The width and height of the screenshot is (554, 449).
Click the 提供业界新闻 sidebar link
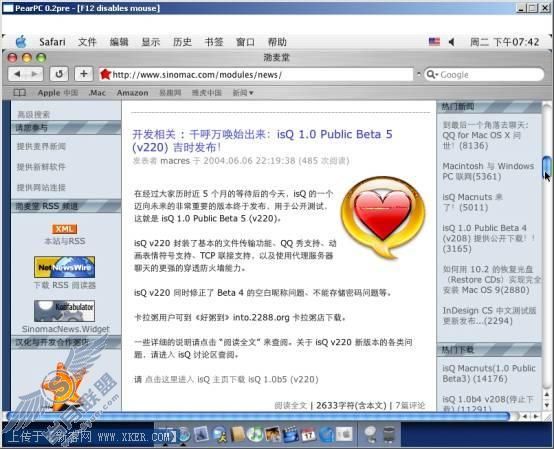pyautogui.click(x=41, y=146)
